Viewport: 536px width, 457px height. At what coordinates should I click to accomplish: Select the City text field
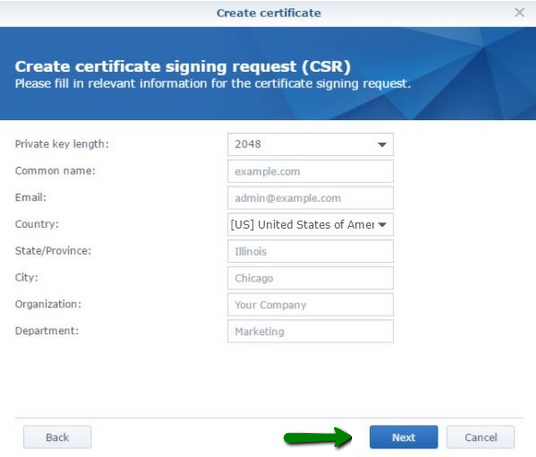click(310, 278)
